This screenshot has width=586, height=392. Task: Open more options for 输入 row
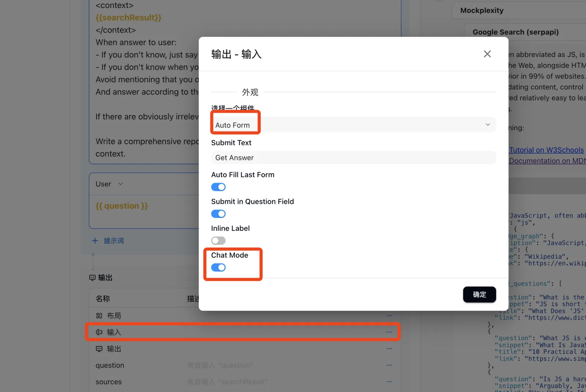389,332
